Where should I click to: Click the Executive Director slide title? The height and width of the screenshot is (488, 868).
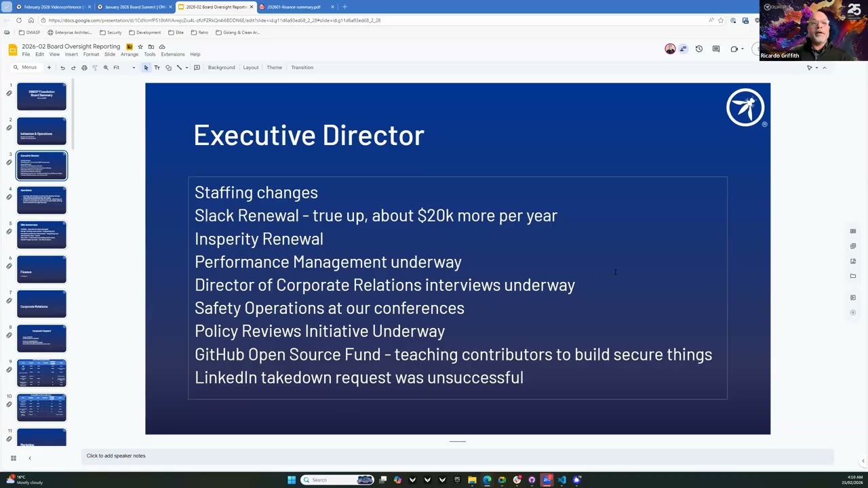point(309,135)
